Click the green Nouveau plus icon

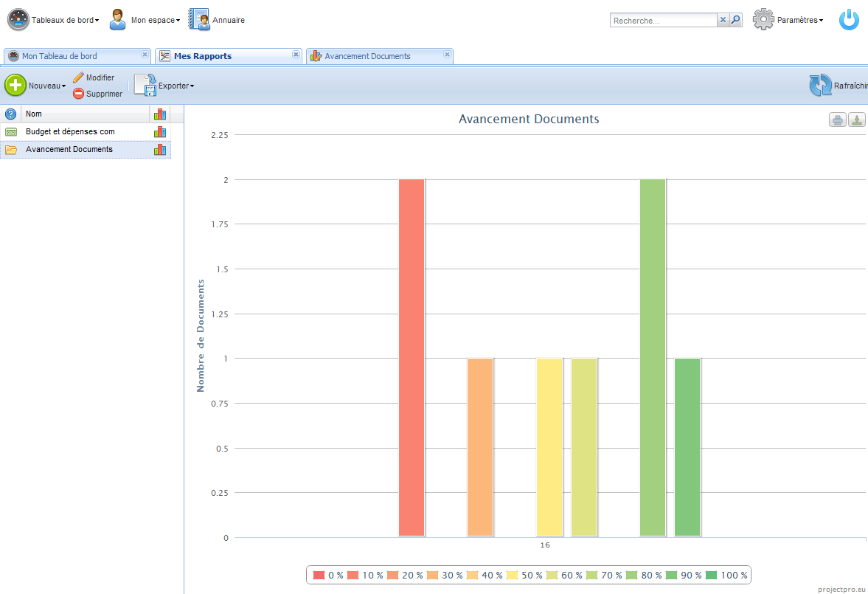(x=15, y=86)
